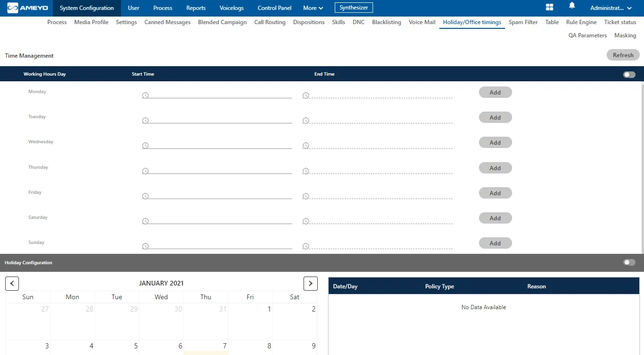This screenshot has width=644, height=355.
Task: Open the notifications bell
Action: tap(572, 6)
